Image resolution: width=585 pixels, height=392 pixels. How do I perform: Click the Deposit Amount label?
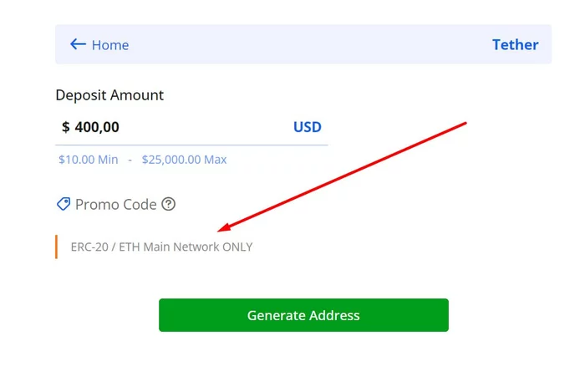(x=109, y=95)
